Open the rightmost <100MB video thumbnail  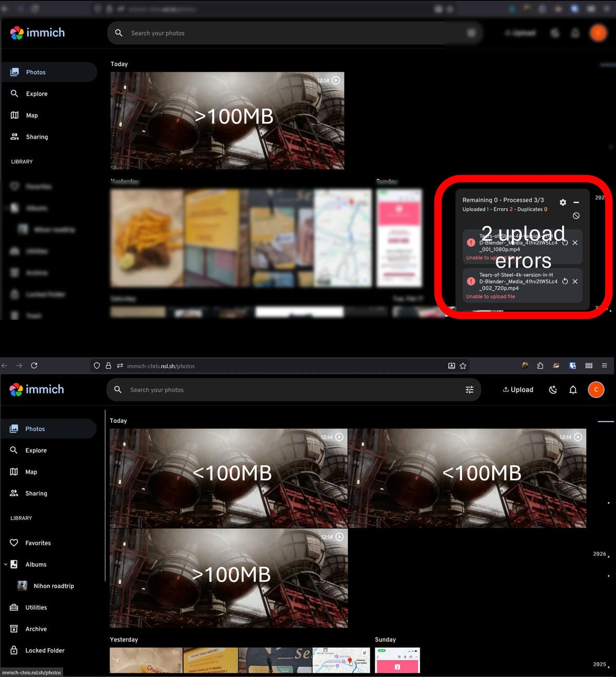[x=467, y=478]
